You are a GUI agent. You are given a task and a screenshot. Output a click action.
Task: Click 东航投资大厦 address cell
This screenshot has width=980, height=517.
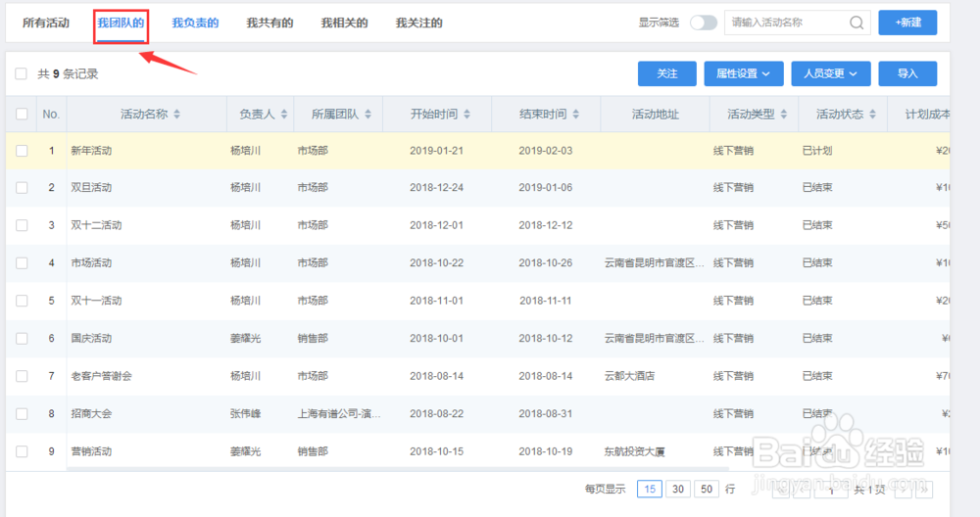pyautogui.click(x=634, y=451)
